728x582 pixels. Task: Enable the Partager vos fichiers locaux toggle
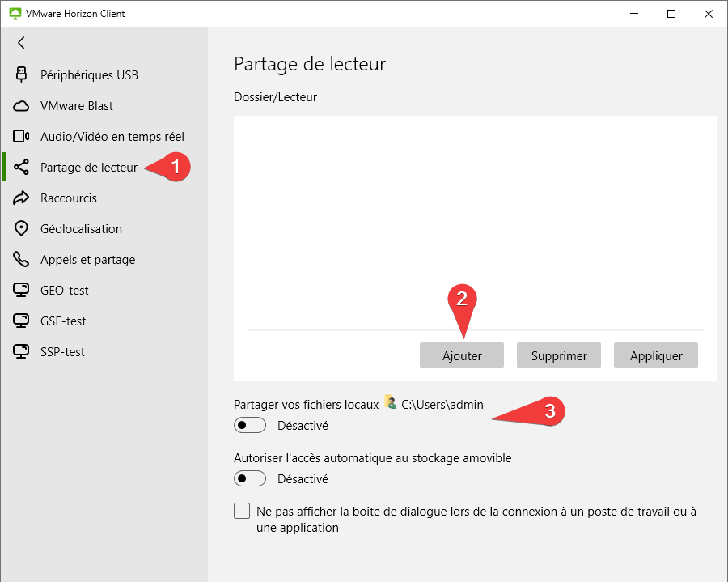point(250,425)
